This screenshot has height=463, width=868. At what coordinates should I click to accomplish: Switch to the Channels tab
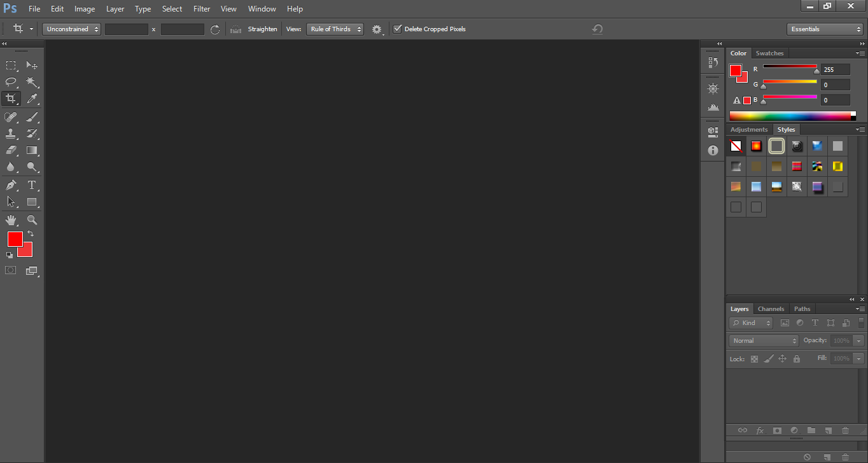pos(771,309)
